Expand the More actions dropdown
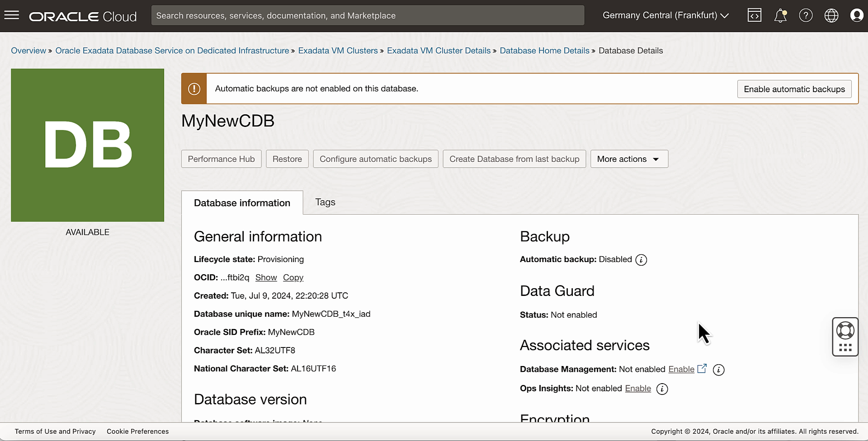This screenshot has height=441, width=868. coord(629,159)
